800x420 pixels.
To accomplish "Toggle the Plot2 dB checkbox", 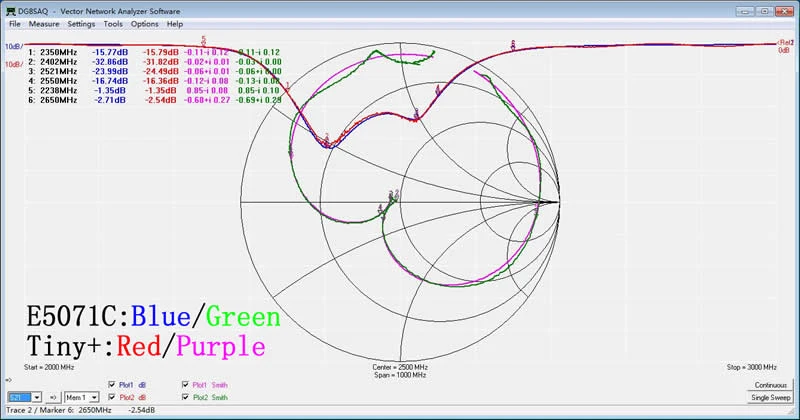I will point(112,397).
